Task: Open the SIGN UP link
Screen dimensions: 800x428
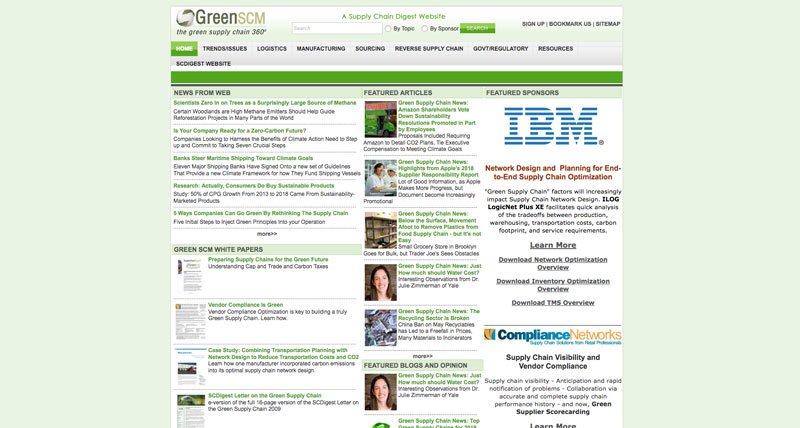Action: (533, 24)
